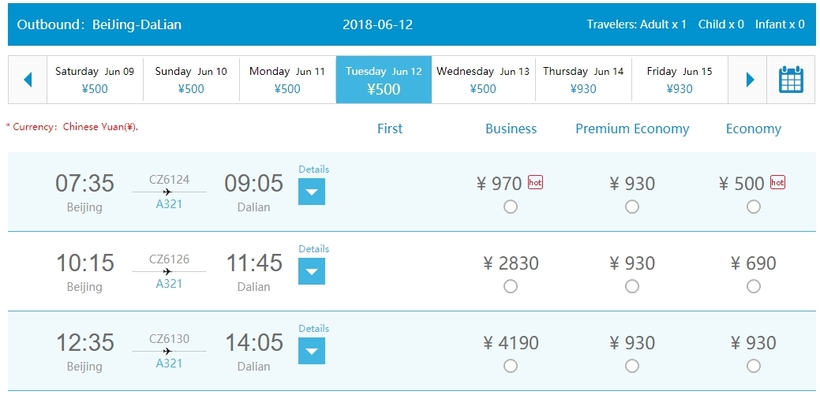The image size is (820, 395).
Task: Open the calendar date picker icon
Action: [791, 80]
